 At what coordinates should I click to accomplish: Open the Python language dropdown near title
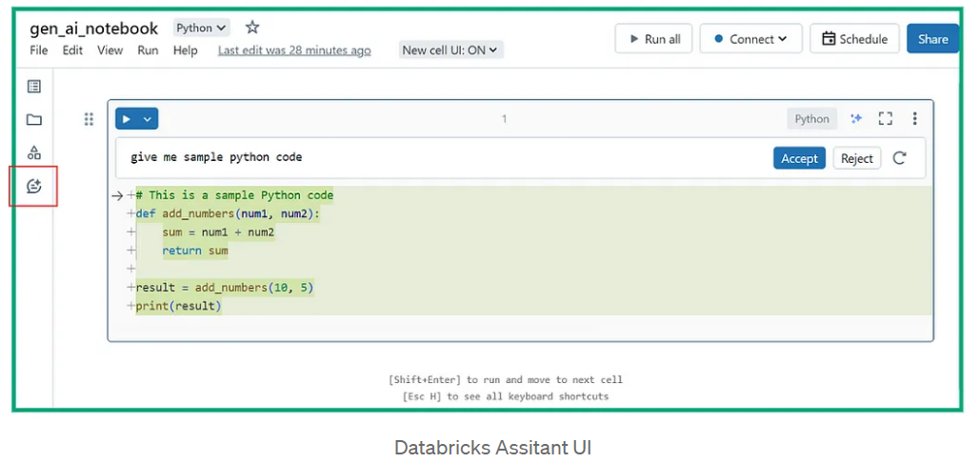tap(201, 29)
